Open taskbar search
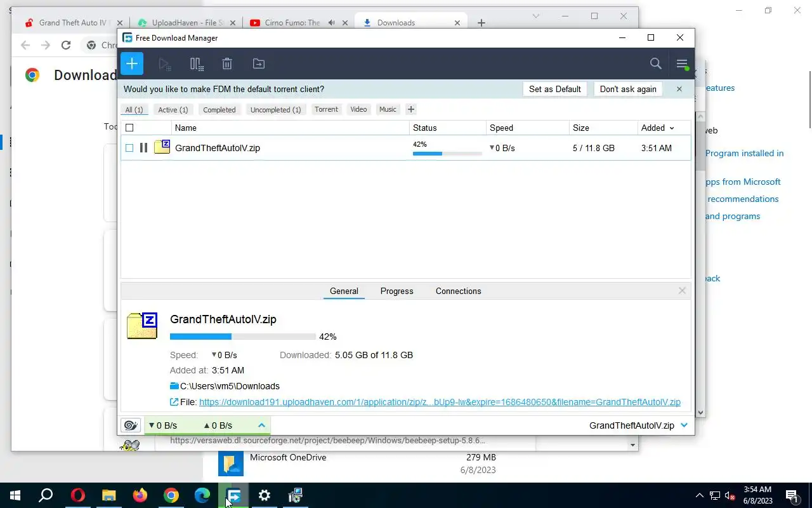 [x=46, y=495]
